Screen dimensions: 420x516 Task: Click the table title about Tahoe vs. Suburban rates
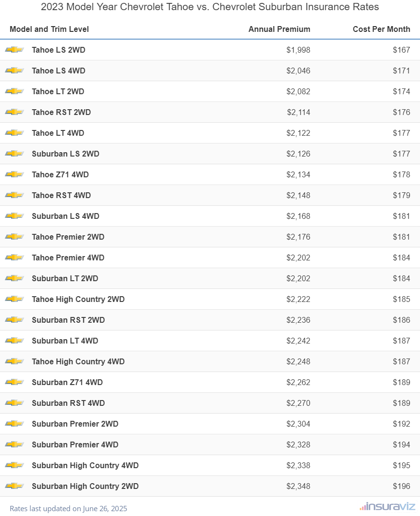point(210,7)
